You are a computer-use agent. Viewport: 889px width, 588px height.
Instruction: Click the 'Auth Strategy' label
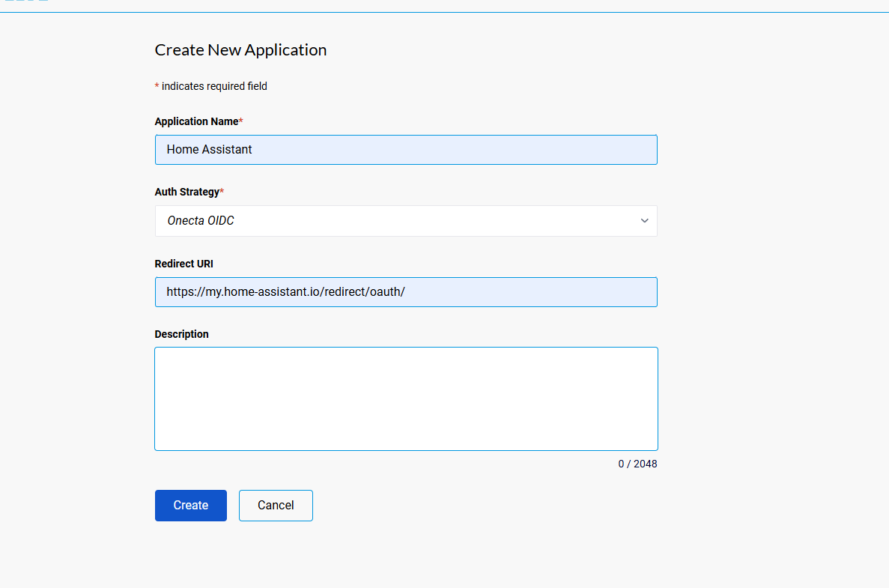click(x=187, y=192)
